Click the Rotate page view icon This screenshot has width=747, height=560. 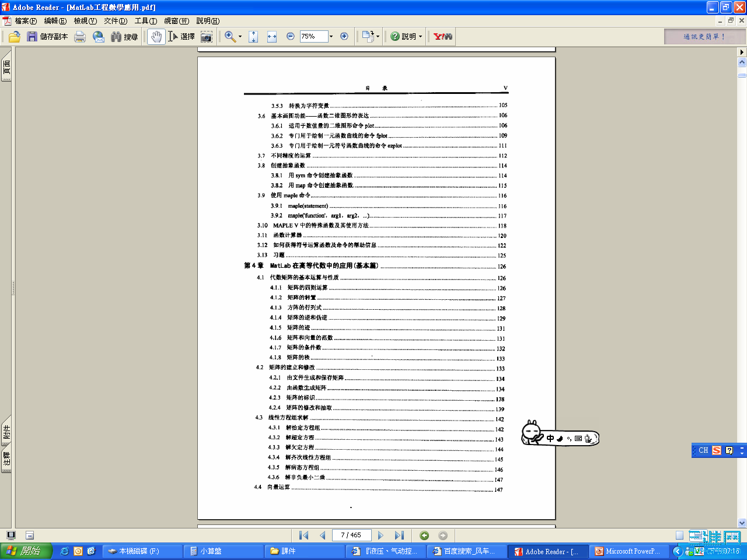[368, 37]
